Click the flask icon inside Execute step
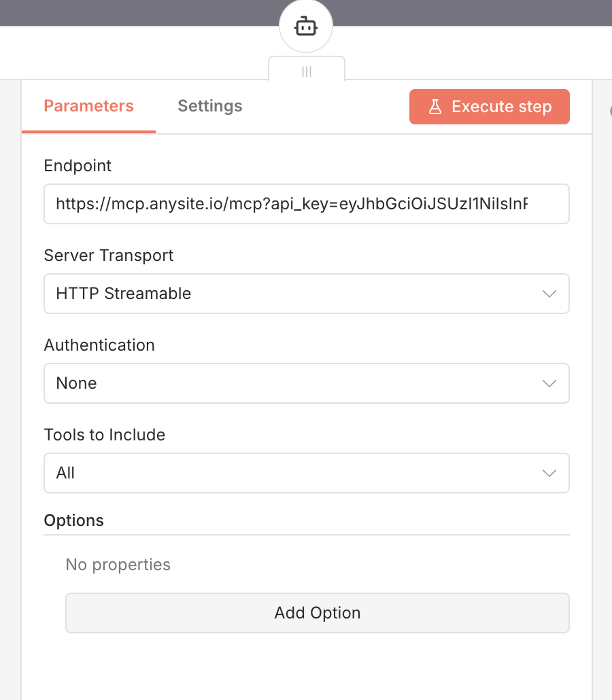 tap(435, 107)
